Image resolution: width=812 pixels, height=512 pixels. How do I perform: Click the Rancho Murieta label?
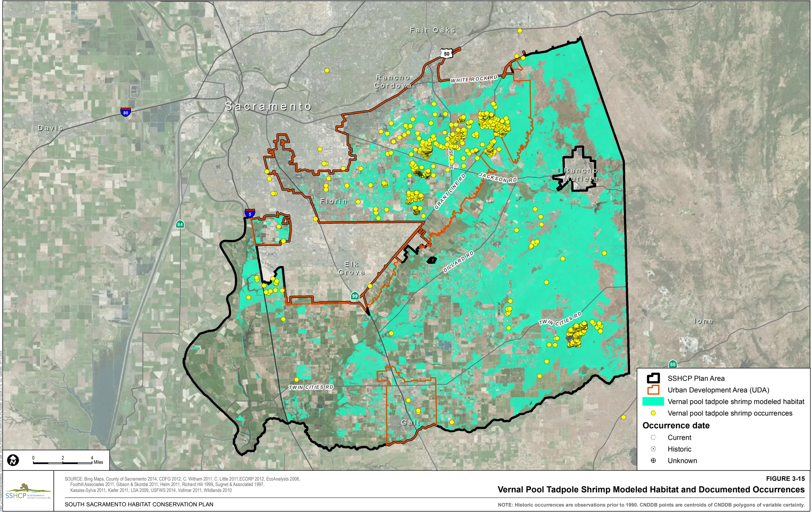click(581, 175)
